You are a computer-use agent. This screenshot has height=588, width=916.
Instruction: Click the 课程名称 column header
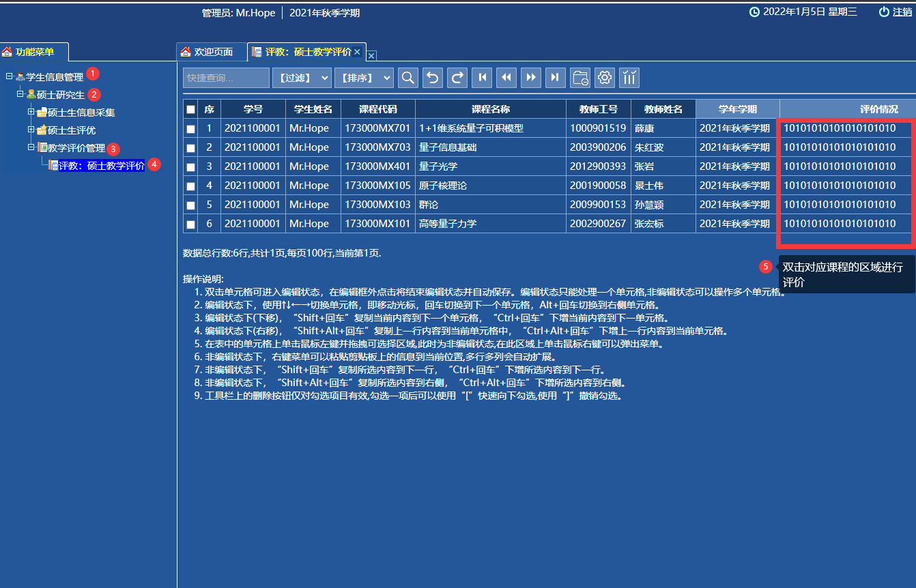pos(491,109)
